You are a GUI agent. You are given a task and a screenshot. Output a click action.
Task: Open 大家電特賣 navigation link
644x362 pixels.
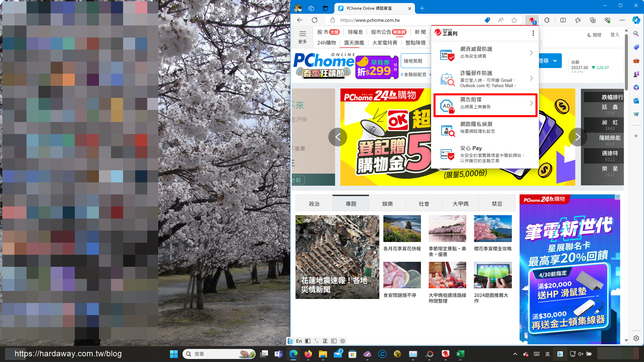(384, 43)
